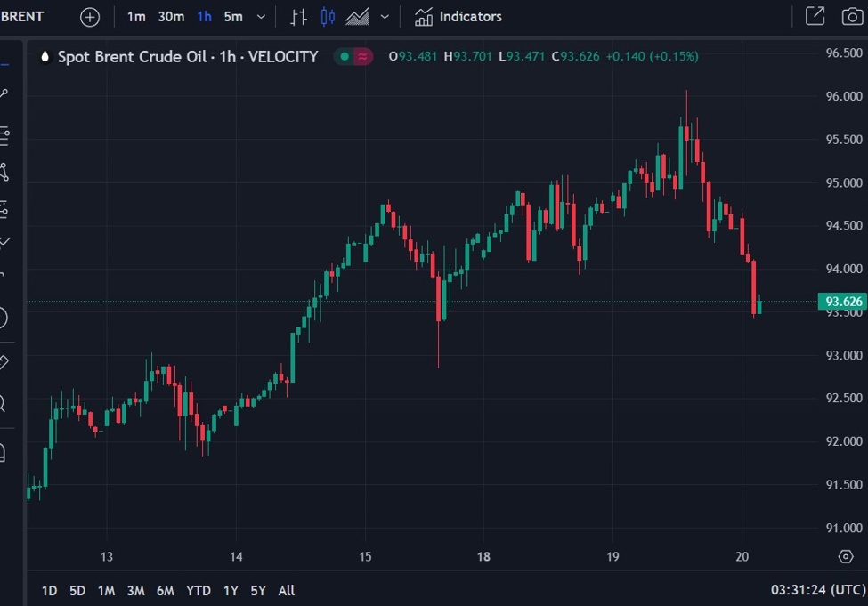
Task: Add a comparison symbol with the plus icon
Action: pos(89,17)
